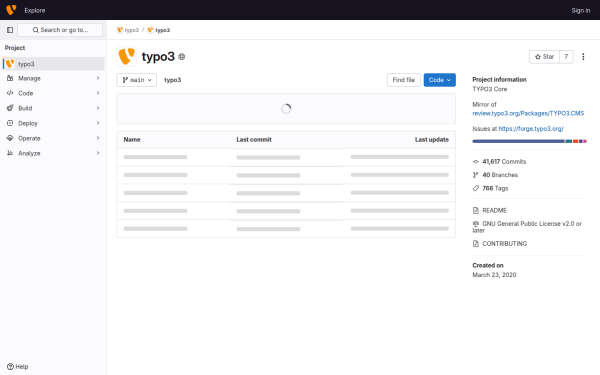The image size is (600, 375).
Task: Click typo3 group text in breadcrumb
Action: [x=132, y=30]
